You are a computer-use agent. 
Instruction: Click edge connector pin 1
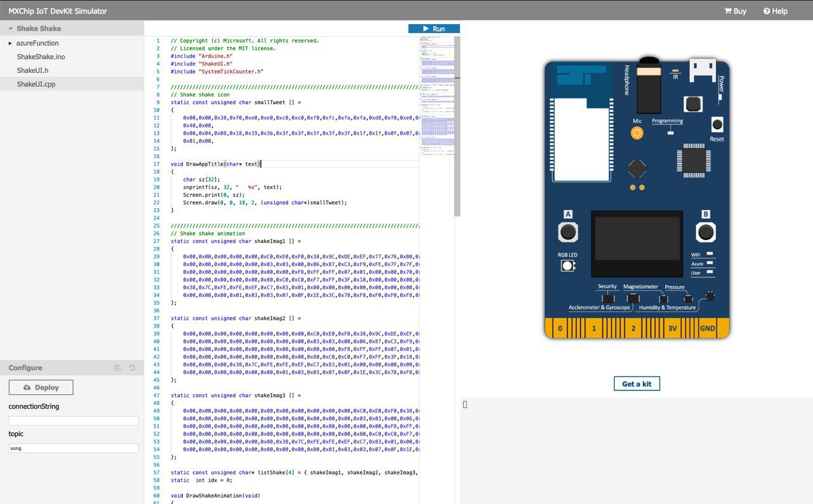(594, 329)
